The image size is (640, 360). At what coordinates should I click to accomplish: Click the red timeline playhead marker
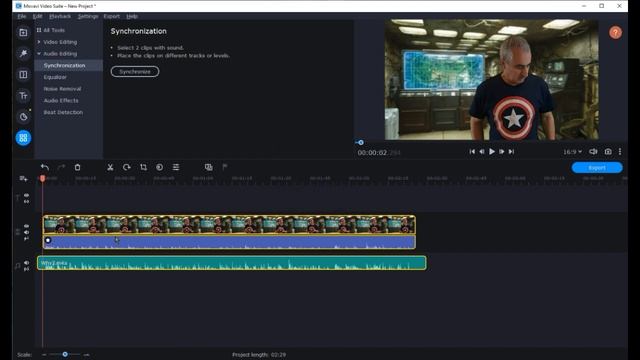(x=42, y=178)
